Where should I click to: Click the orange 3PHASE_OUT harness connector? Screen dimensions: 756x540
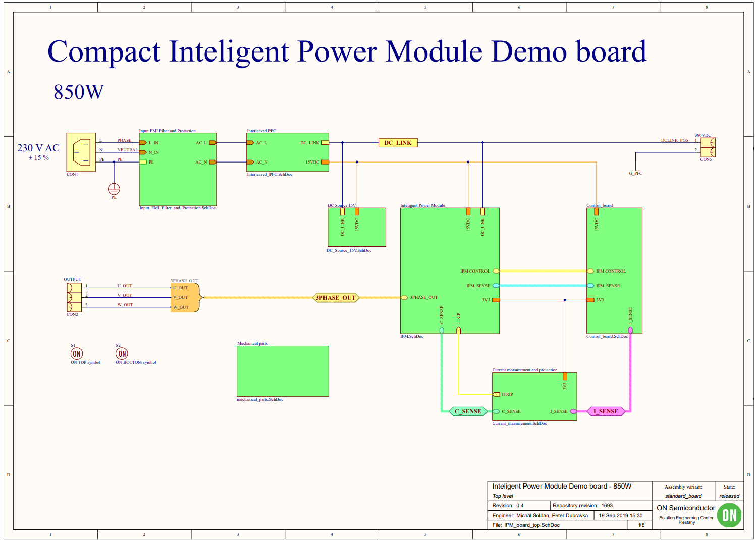(185, 298)
